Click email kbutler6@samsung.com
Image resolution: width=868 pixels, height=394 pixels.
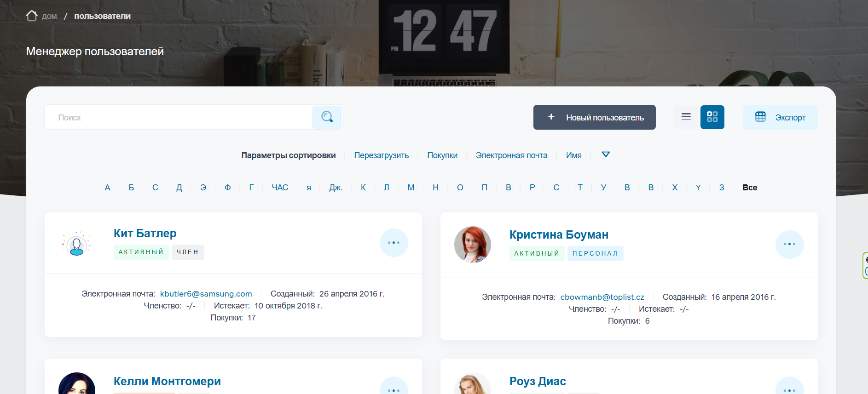(x=206, y=294)
